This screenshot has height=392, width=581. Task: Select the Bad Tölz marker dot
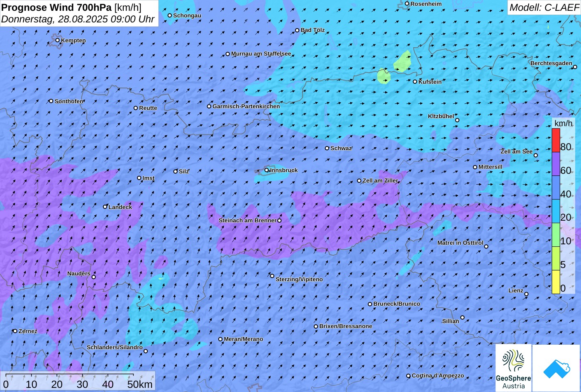pyautogui.click(x=297, y=30)
